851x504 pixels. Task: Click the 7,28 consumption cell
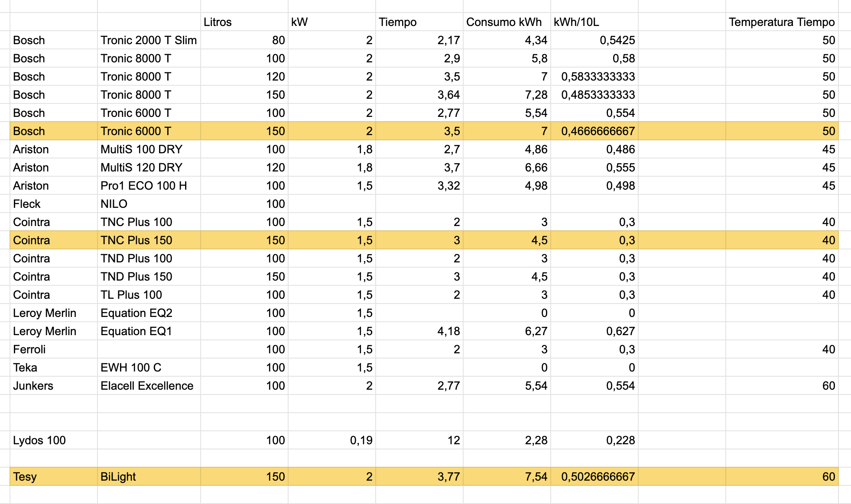[x=507, y=95]
